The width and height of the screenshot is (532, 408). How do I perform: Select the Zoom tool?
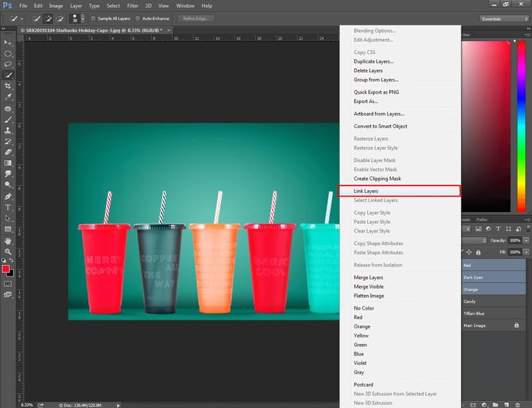7,252
